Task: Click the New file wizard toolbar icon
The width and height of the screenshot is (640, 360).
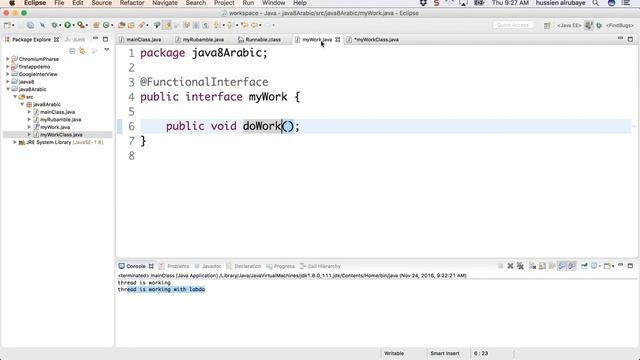Action: 7,25
